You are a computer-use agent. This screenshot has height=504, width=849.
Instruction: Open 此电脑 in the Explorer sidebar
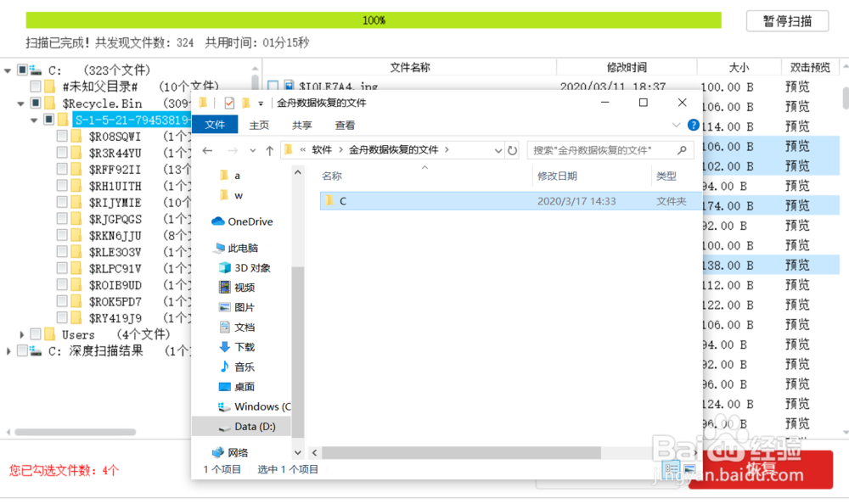pos(240,248)
